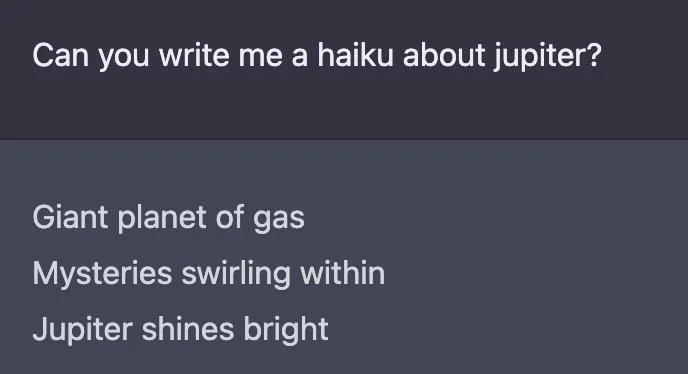
Task: Click the word 'Can' starting the question
Action: [x=61, y=55]
